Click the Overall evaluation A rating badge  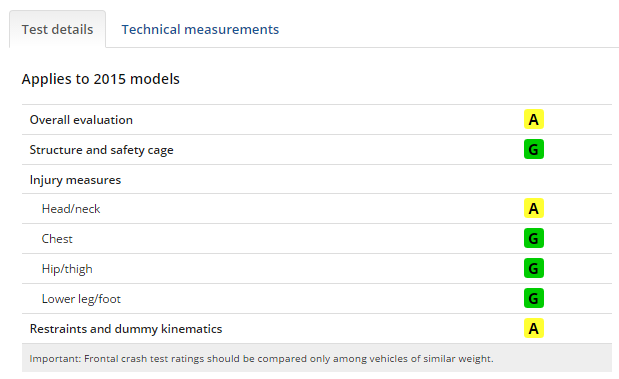[534, 119]
